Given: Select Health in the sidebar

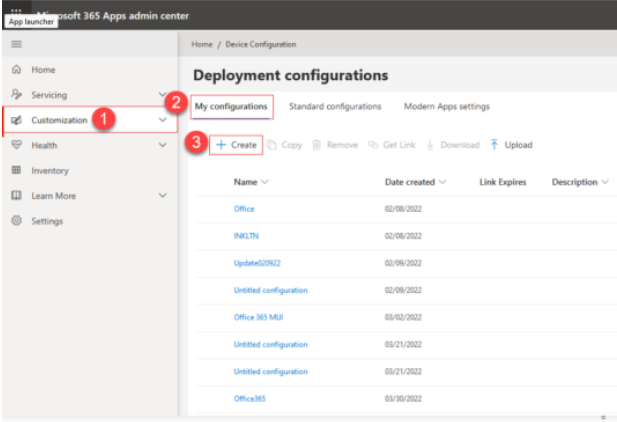Looking at the screenshot, I should coord(44,145).
